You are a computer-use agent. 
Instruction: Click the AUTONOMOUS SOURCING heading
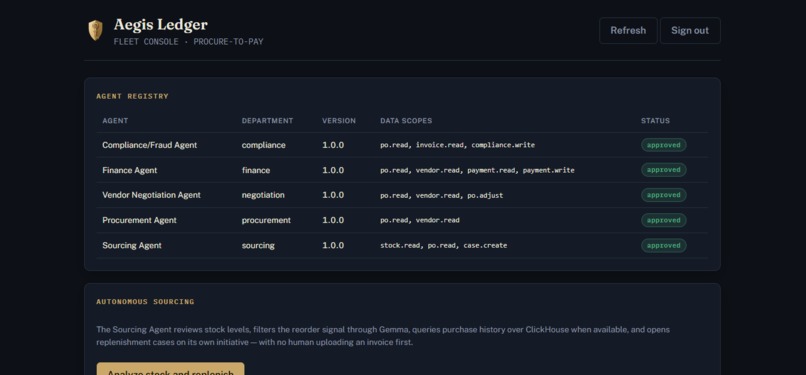click(145, 302)
